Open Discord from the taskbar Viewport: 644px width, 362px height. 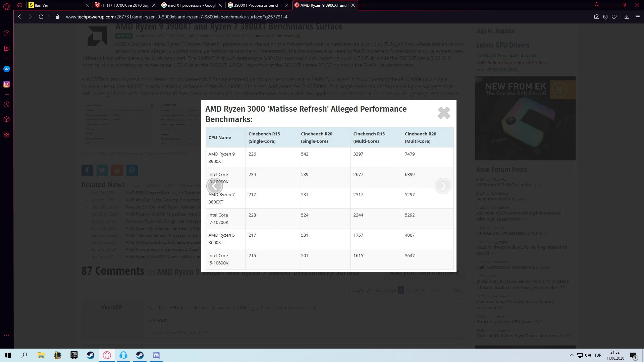pos(156,355)
